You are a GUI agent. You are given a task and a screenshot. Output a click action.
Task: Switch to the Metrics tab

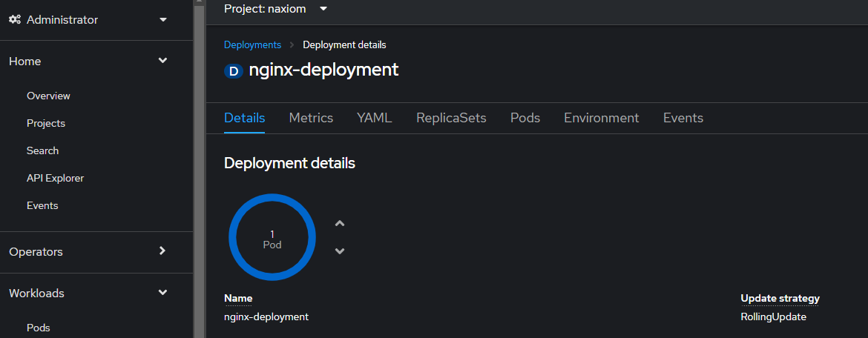tap(311, 118)
